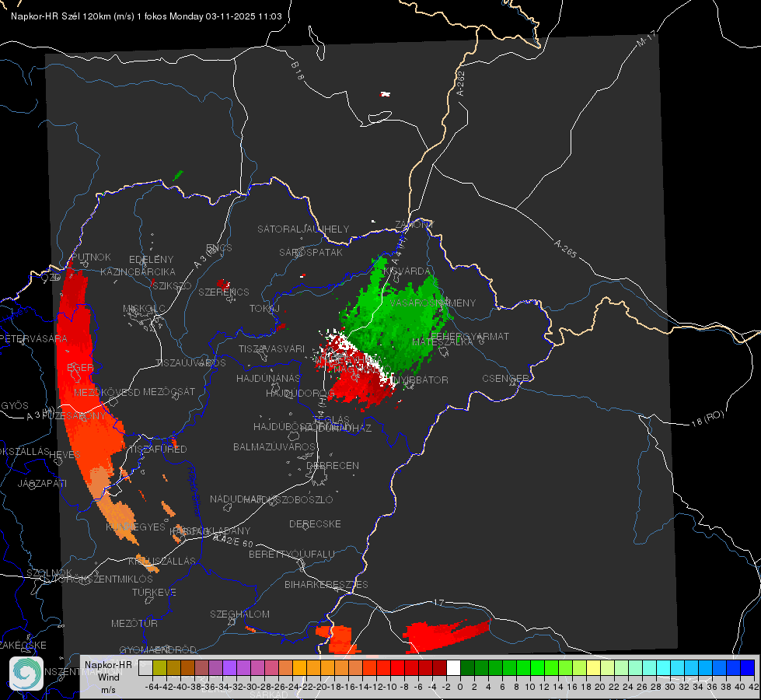Pick the olive swatch between -64 and -42

coord(159,668)
